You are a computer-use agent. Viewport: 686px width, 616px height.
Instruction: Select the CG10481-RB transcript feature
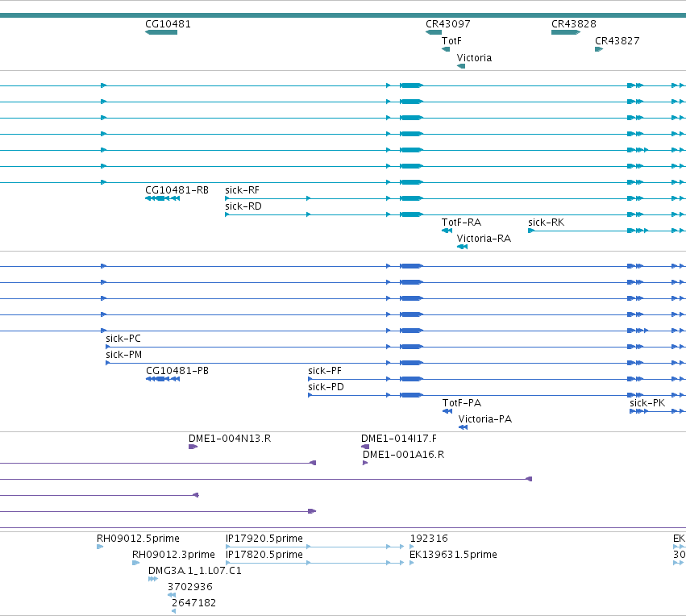(x=162, y=198)
